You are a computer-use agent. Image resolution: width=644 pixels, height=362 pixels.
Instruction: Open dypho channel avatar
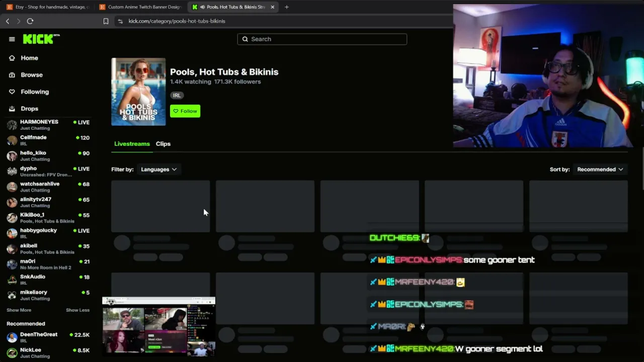[12, 171]
